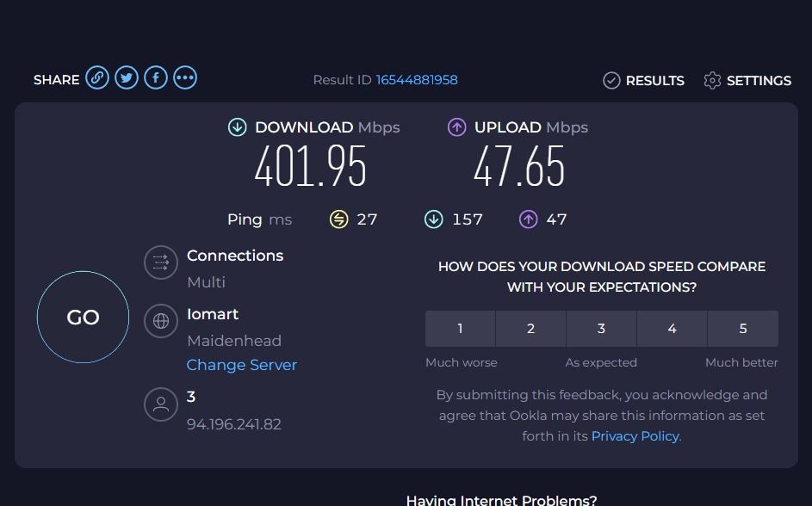
Task: Click the Iomart server globe icon
Action: 160,322
